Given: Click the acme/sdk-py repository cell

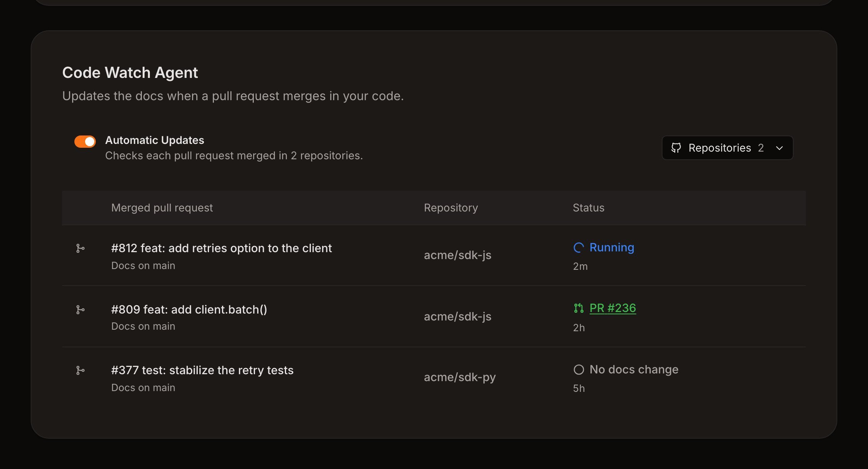Looking at the screenshot, I should (x=460, y=377).
